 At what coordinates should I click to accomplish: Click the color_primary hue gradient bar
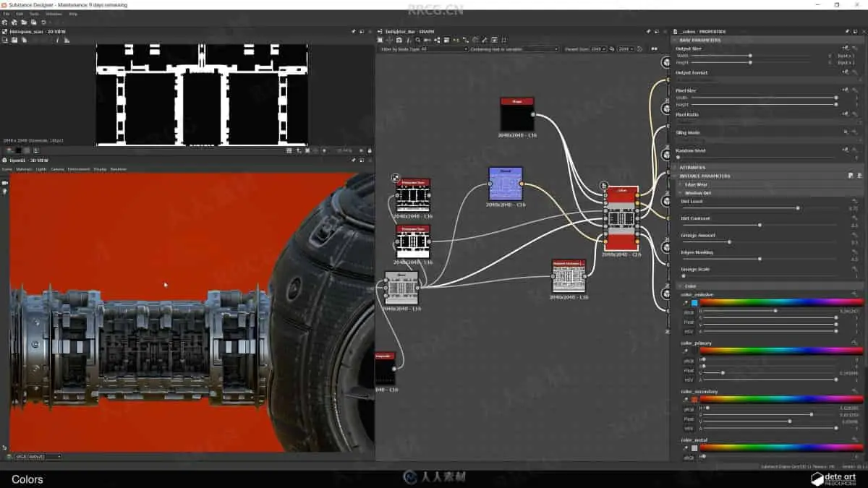click(x=781, y=351)
